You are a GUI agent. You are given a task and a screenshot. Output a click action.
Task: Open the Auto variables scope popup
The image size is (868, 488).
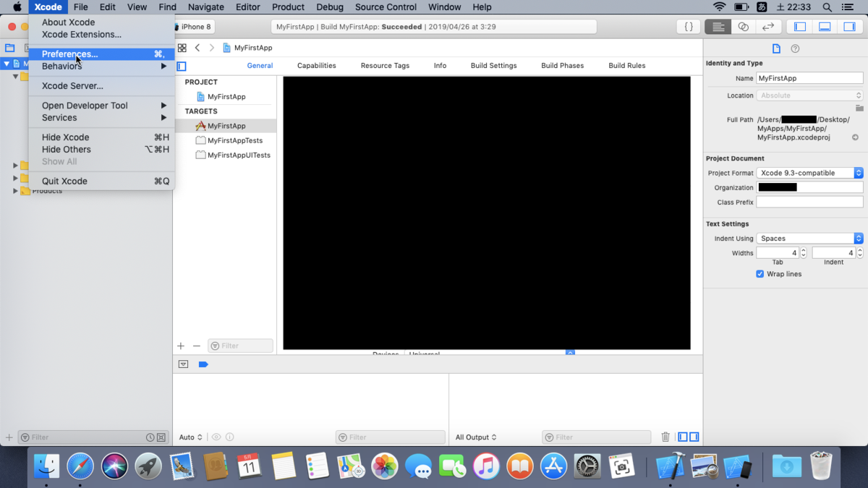click(x=191, y=437)
